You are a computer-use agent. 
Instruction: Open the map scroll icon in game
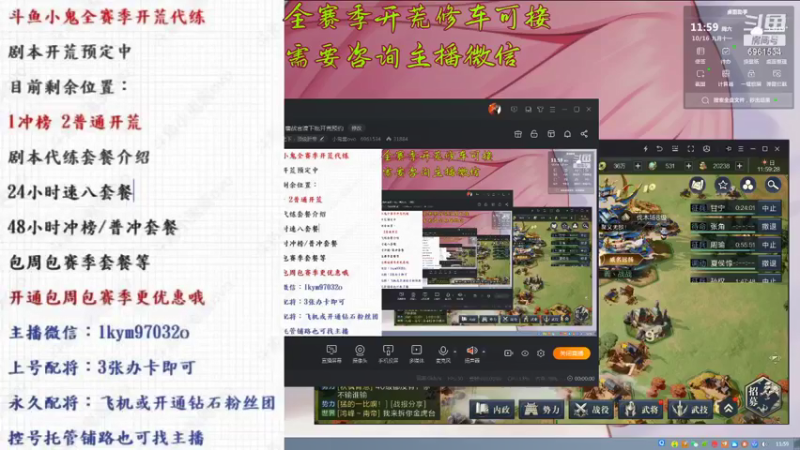click(697, 185)
